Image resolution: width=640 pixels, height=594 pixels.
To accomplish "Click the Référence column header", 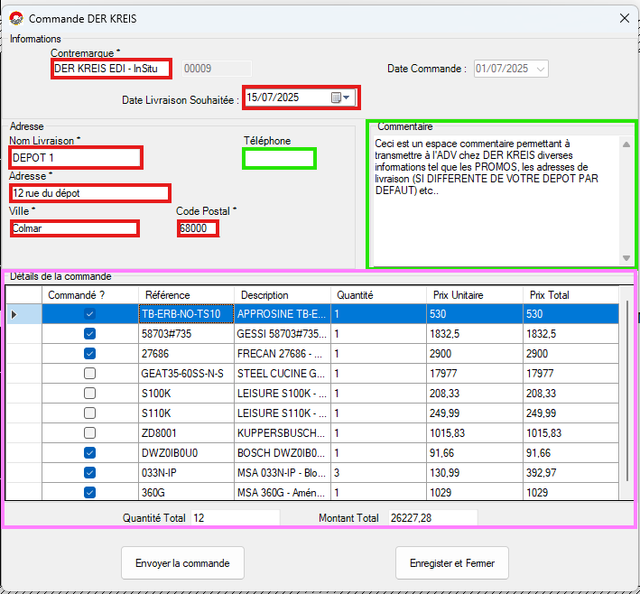I will (167, 295).
